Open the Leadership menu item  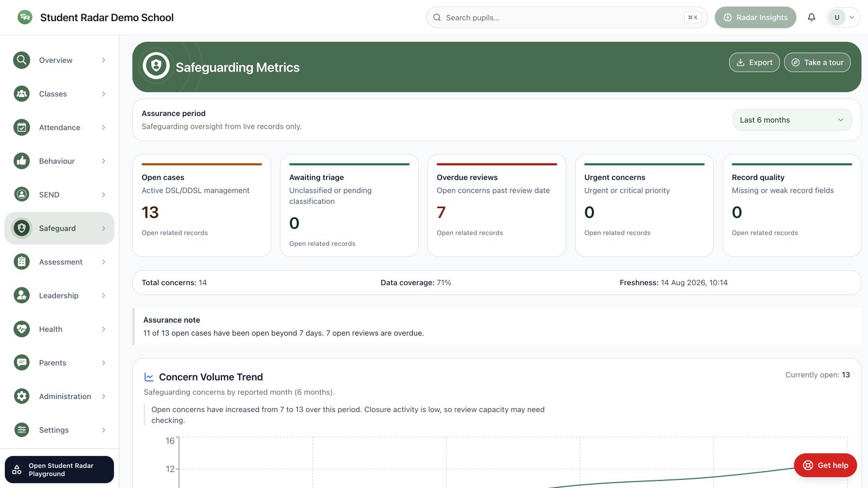[60, 296]
